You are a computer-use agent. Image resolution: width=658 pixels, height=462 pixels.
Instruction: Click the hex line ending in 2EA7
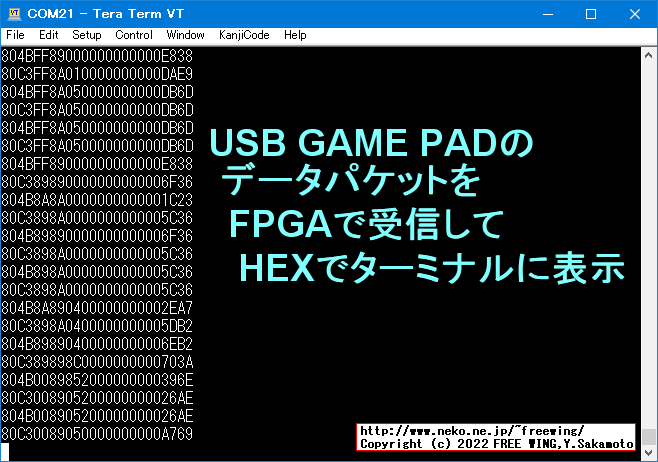click(97, 308)
